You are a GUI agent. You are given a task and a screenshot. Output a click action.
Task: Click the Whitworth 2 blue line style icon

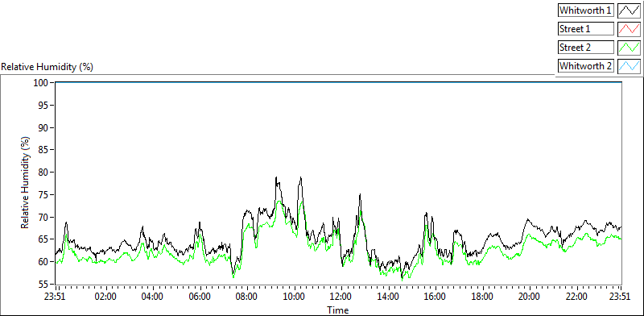(x=629, y=66)
